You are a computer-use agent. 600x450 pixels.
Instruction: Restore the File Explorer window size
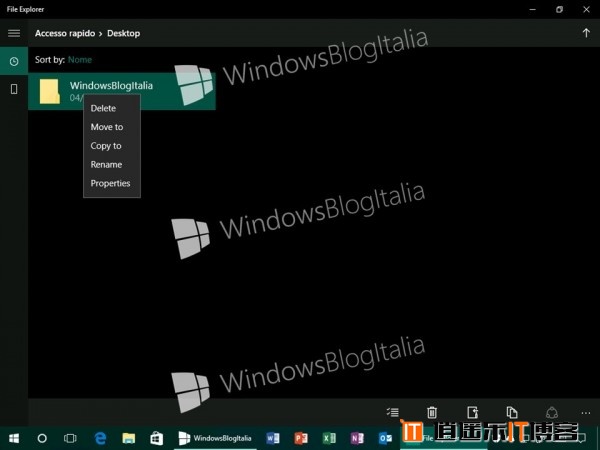click(559, 9)
